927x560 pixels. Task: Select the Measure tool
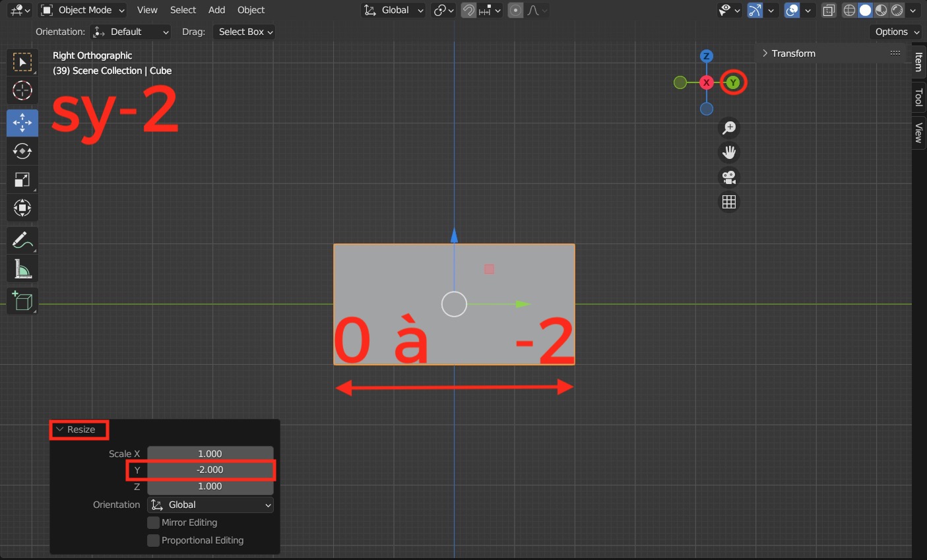coord(22,269)
